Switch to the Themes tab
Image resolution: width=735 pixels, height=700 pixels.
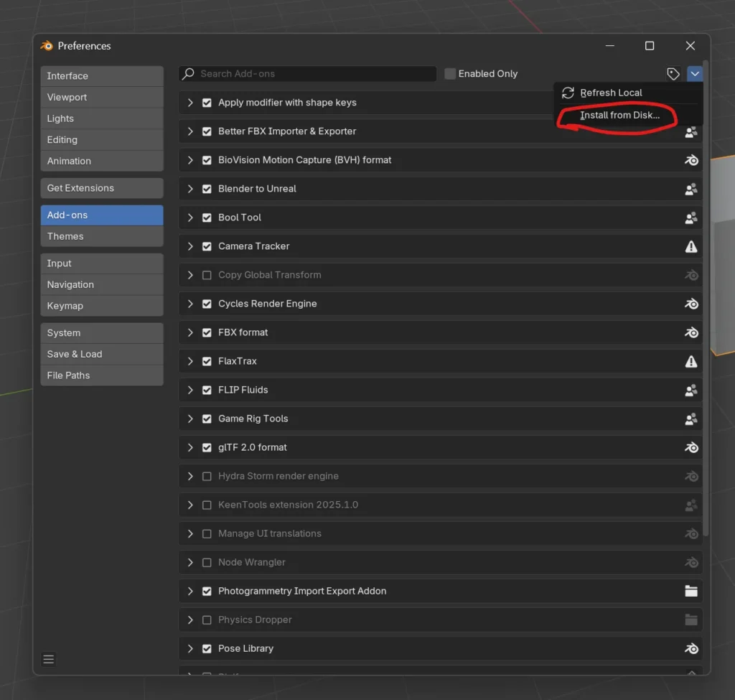[x=102, y=236]
